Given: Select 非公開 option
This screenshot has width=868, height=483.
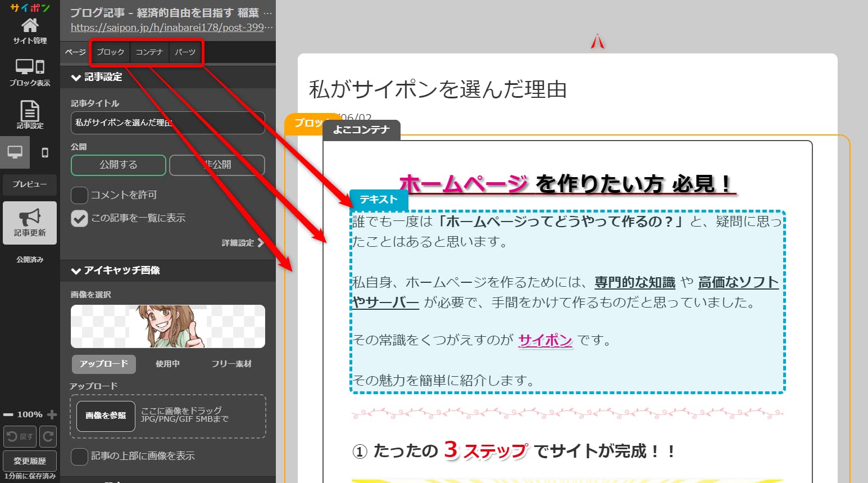Looking at the screenshot, I should pos(217,165).
